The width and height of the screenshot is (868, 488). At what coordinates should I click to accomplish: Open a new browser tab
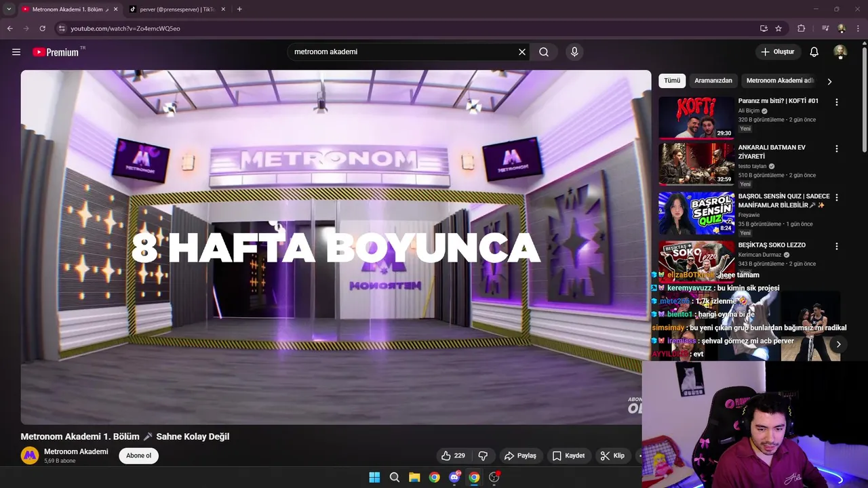(x=239, y=9)
